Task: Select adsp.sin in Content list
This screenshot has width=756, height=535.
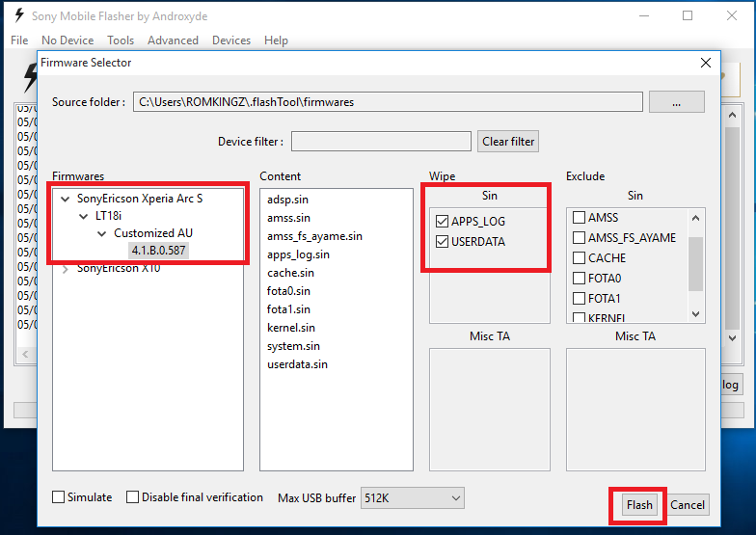Action: click(x=287, y=200)
